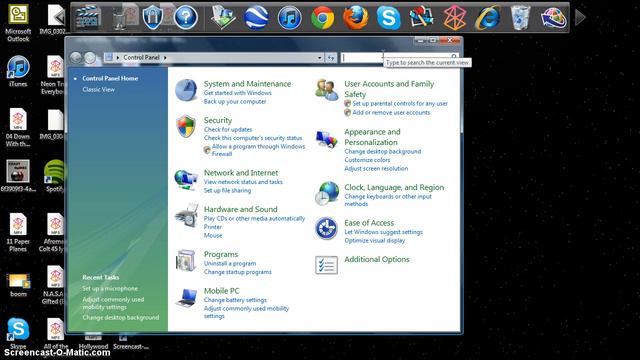Click the refresh button beside address bar
Image resolution: width=640 pixels, height=360 pixels.
331,58
